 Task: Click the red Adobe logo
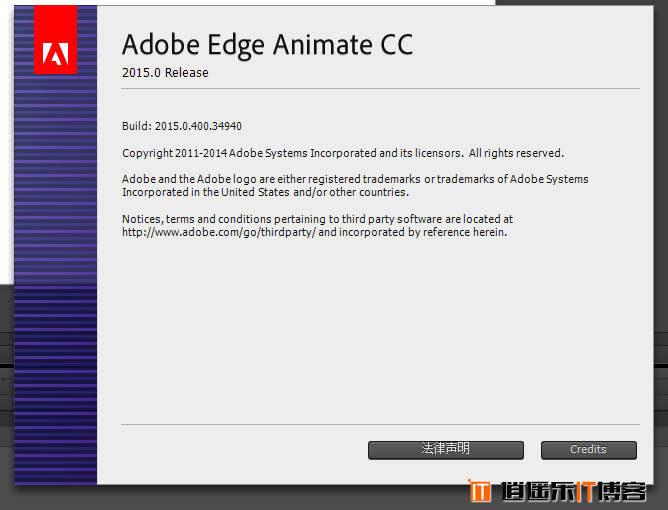pyautogui.click(x=55, y=40)
